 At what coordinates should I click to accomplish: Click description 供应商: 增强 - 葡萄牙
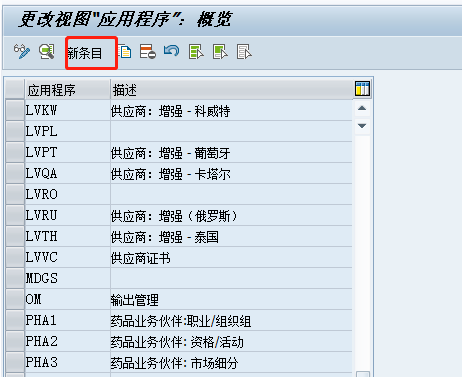[231, 152]
